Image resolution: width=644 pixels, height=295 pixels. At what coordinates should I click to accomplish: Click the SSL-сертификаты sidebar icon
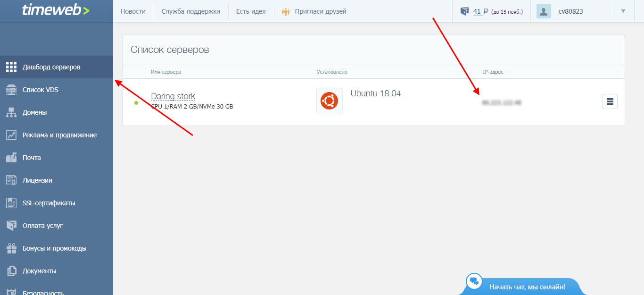pos(11,203)
